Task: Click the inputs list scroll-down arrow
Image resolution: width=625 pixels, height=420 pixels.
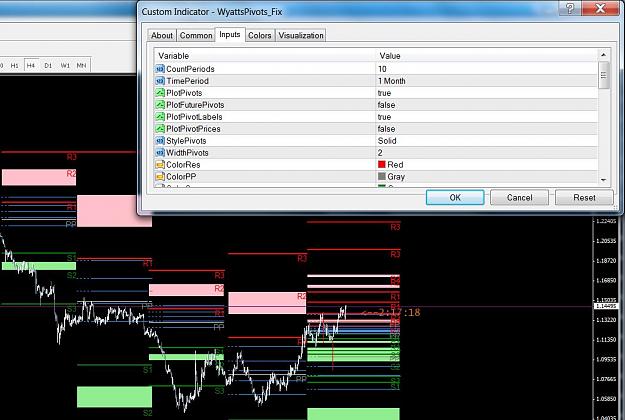Action: (603, 180)
